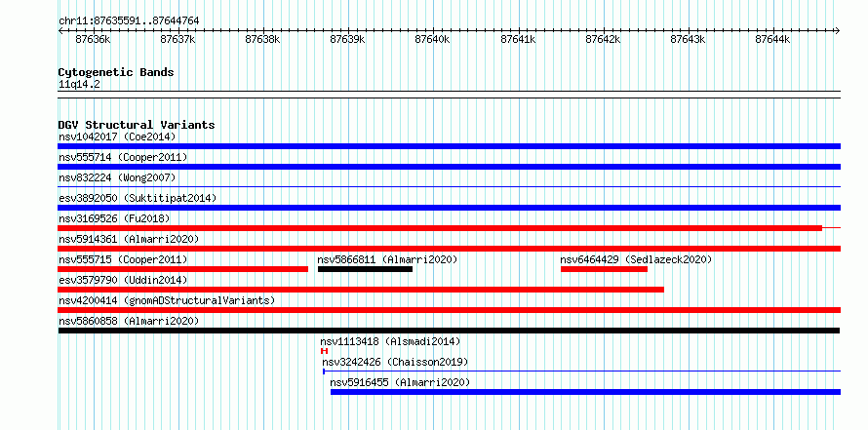868x430 pixels.
Task: Click the chr11:87635591..87644764 coordinate label
Action: tap(129, 20)
